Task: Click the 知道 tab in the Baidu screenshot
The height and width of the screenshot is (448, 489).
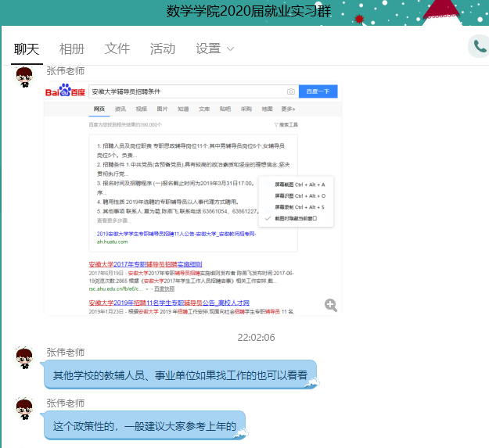Action: (183, 109)
